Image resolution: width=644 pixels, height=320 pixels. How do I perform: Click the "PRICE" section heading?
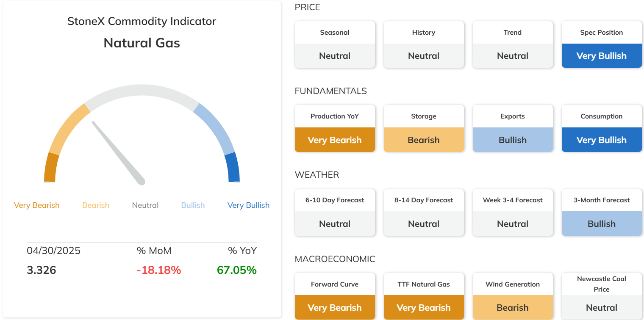[x=308, y=7]
